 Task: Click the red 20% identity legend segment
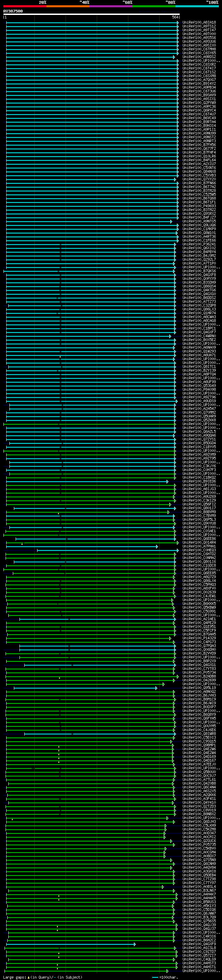[x=25, y=6]
